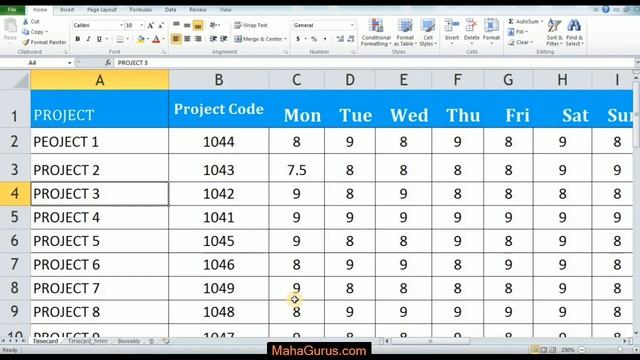Click the Fill button
The width and height of the screenshot is (640, 360).
[518, 32]
